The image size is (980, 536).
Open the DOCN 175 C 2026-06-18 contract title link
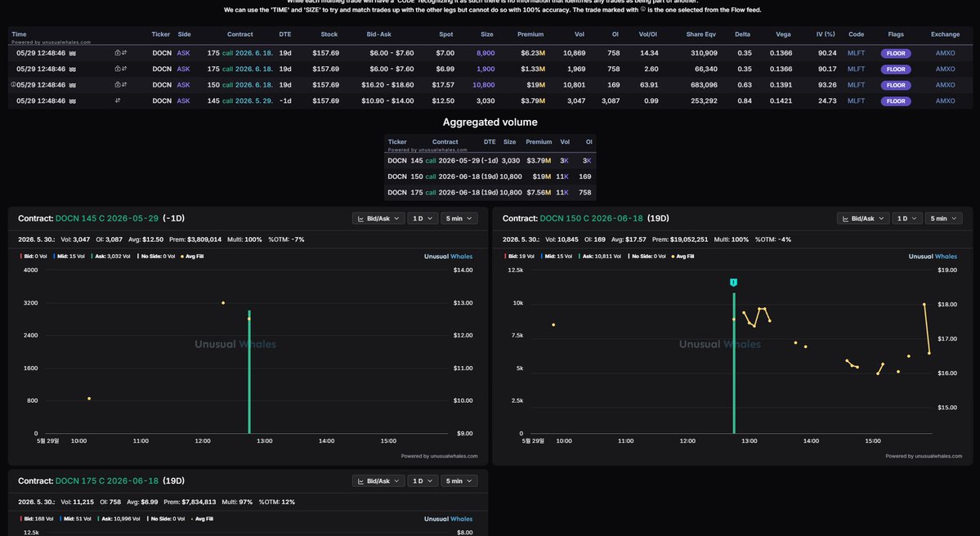[x=106, y=481]
